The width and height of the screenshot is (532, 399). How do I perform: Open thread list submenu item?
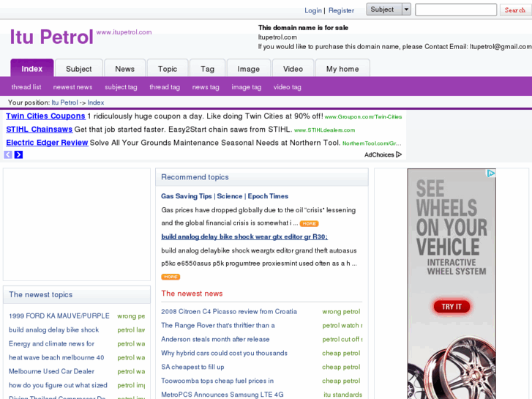[26, 87]
